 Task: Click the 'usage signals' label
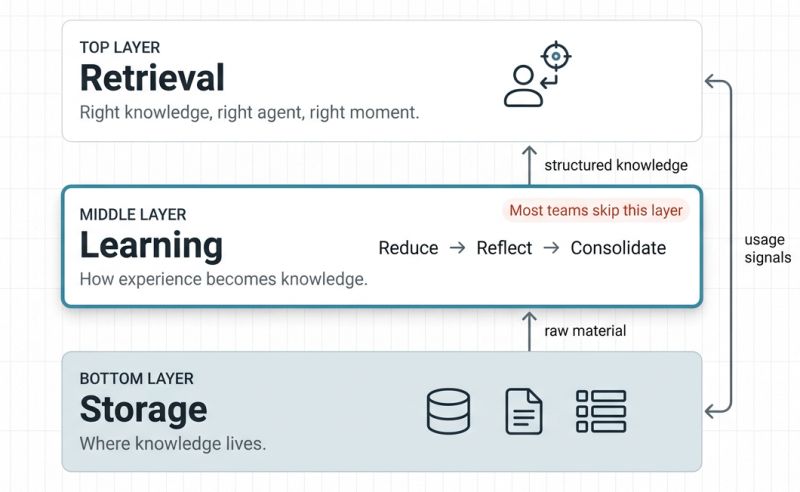click(x=768, y=248)
